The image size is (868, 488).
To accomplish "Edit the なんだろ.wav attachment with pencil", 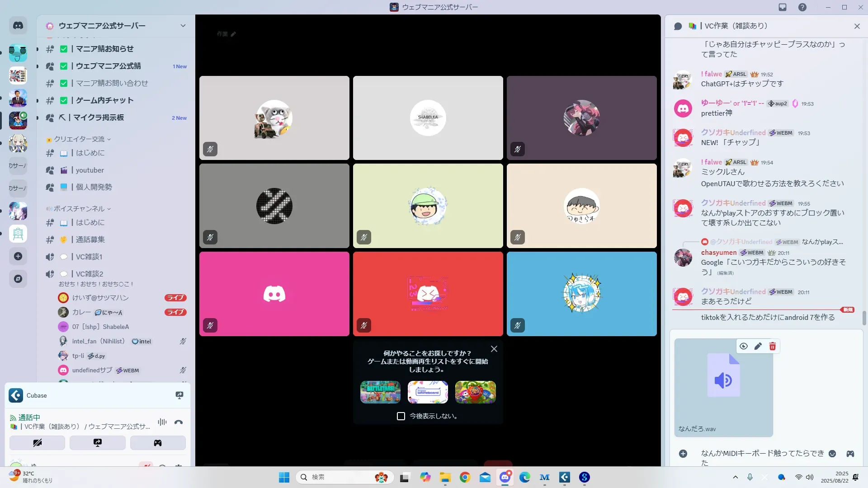I will click(x=758, y=347).
